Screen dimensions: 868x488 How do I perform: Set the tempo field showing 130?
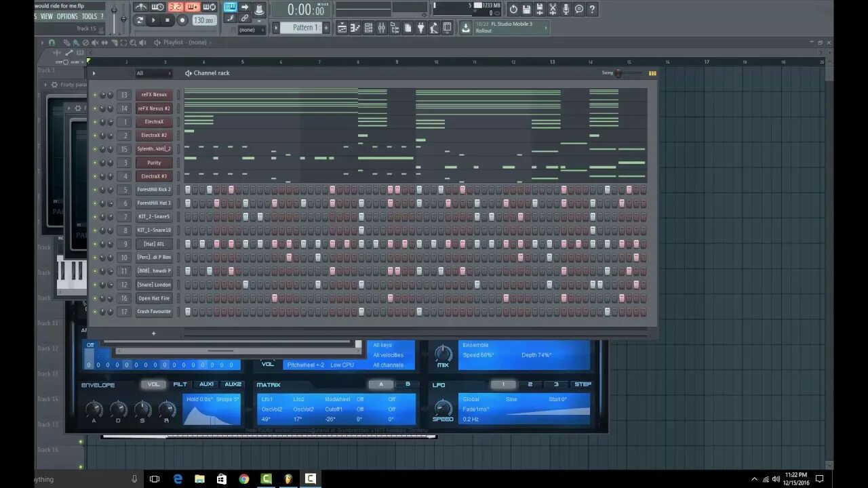click(x=204, y=20)
